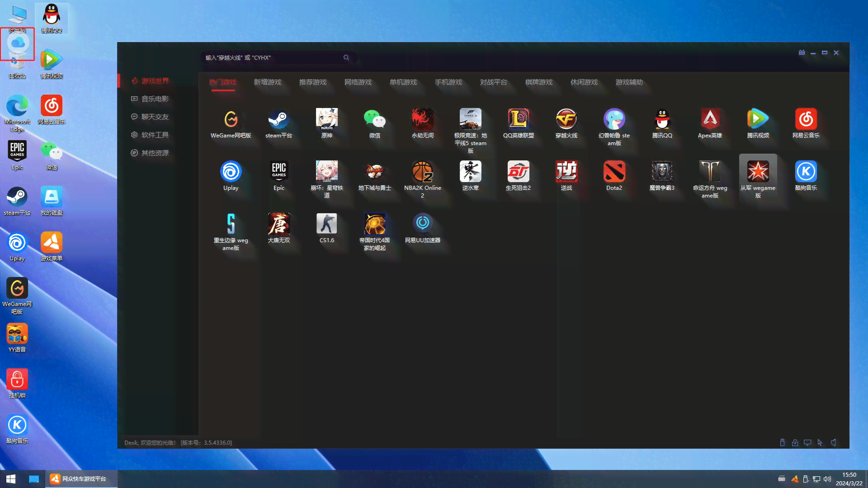Launch Uplay from the game grid
868x488 pixels.
231,176
